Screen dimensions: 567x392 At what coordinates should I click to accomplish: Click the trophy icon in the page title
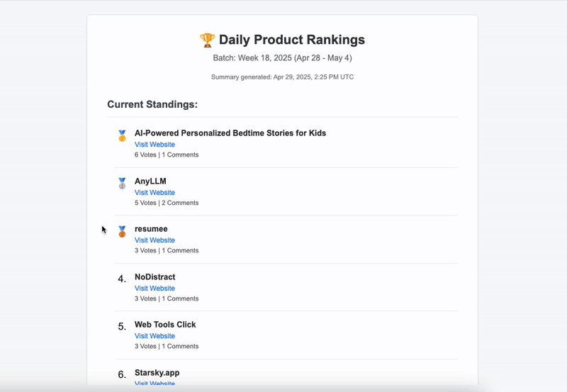207,40
